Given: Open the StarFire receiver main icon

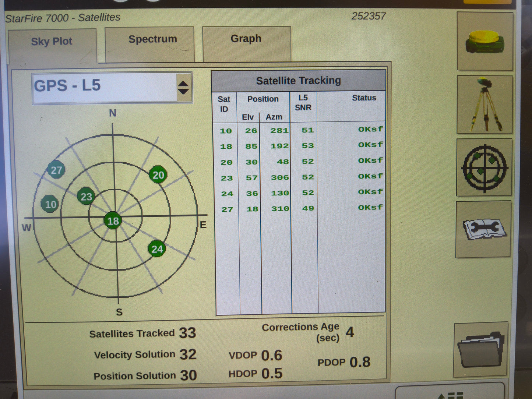Looking at the screenshot, I should tap(485, 41).
